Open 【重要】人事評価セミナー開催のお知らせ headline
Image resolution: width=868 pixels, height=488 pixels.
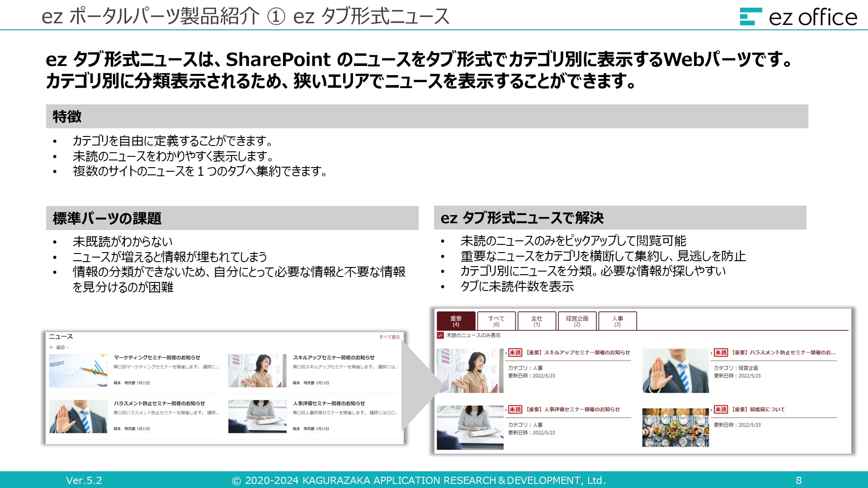click(572, 409)
